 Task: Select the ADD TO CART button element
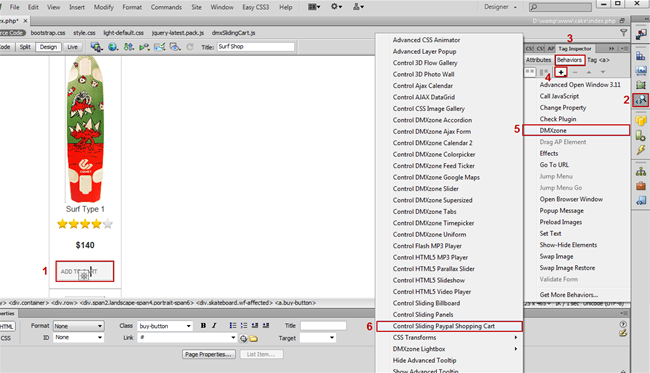pos(85,271)
